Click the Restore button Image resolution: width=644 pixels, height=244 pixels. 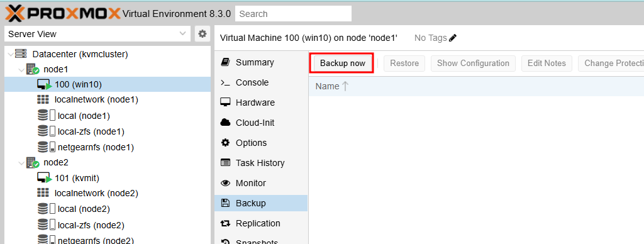point(404,64)
